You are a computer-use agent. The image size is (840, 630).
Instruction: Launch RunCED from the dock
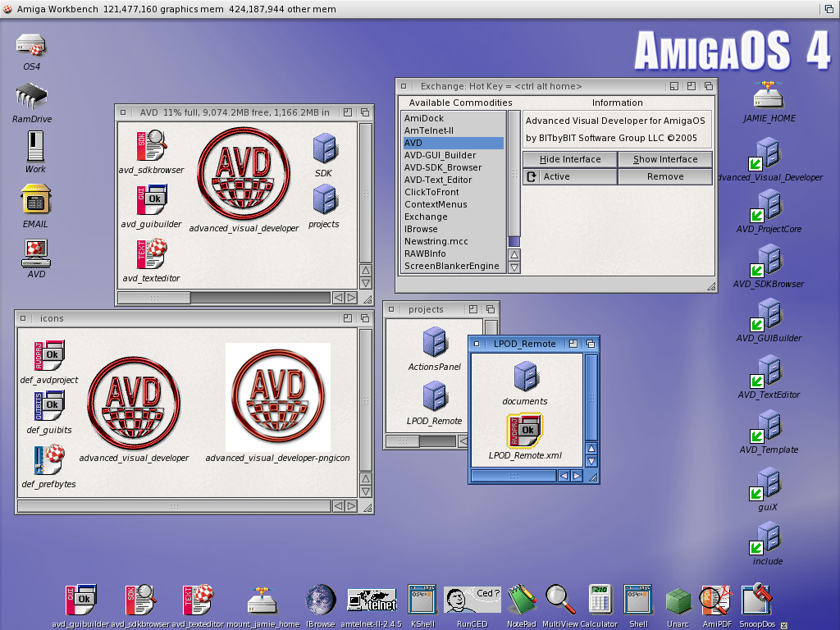click(472, 600)
